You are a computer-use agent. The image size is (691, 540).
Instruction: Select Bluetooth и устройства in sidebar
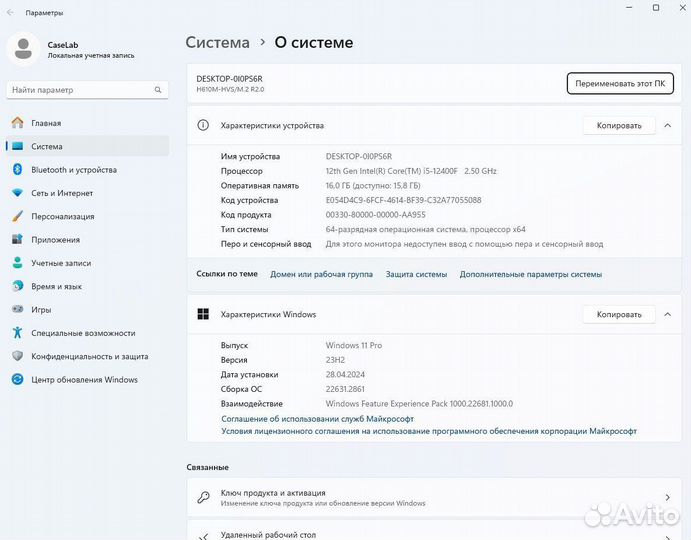tap(87, 170)
